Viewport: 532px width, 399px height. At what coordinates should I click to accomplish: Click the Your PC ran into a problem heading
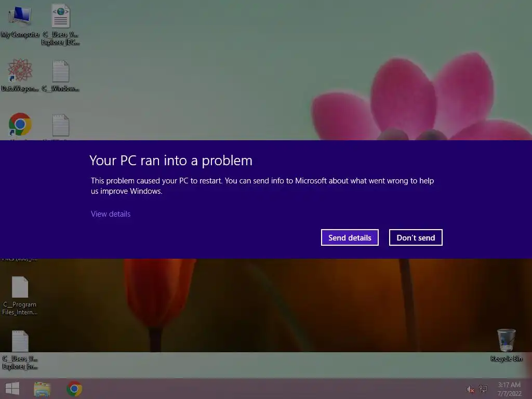171,161
